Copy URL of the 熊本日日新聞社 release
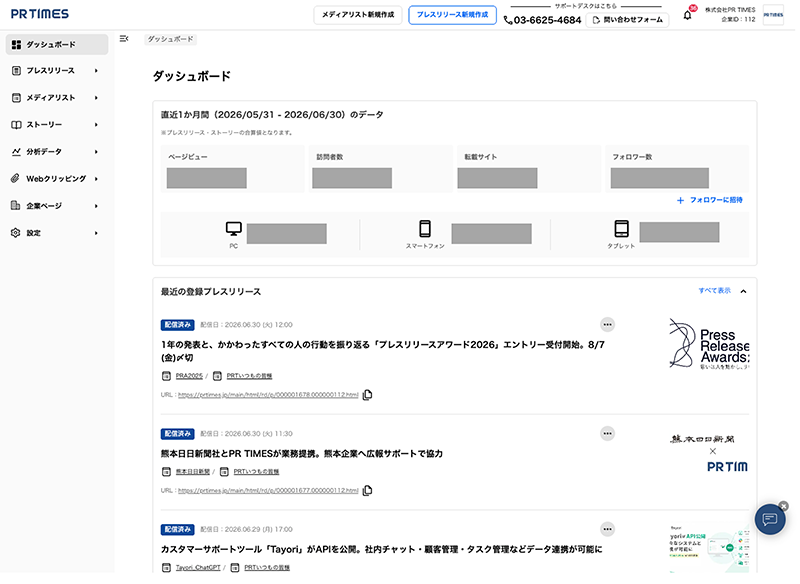Screen dimensions: 800x584 (367, 491)
